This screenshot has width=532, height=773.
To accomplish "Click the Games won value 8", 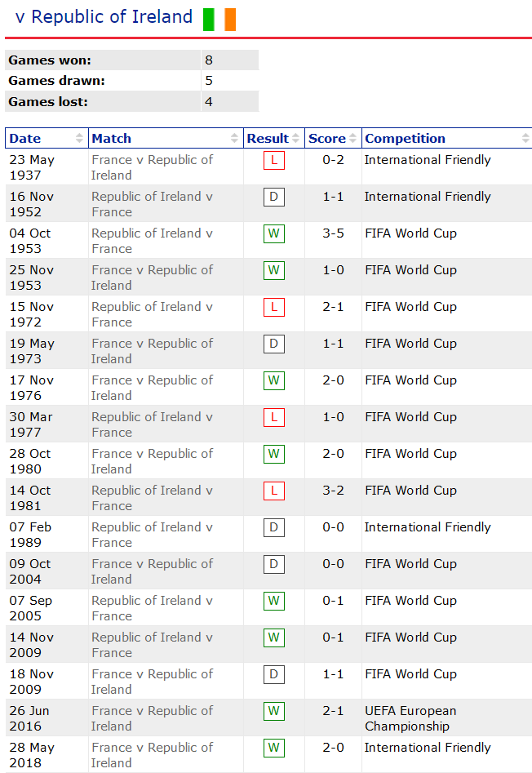I will pos(210,60).
